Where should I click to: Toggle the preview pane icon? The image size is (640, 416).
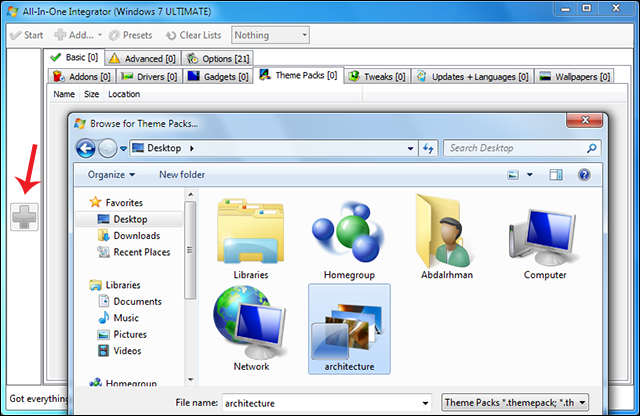click(x=556, y=175)
